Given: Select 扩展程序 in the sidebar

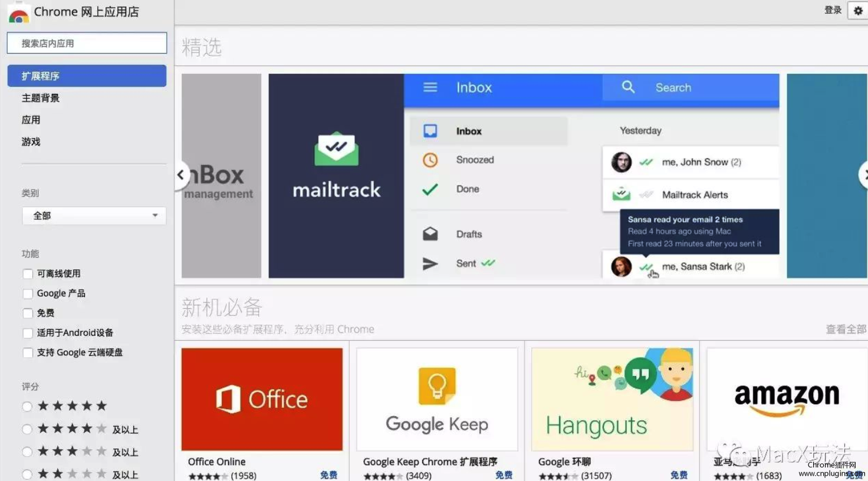Looking at the screenshot, I should (87, 76).
